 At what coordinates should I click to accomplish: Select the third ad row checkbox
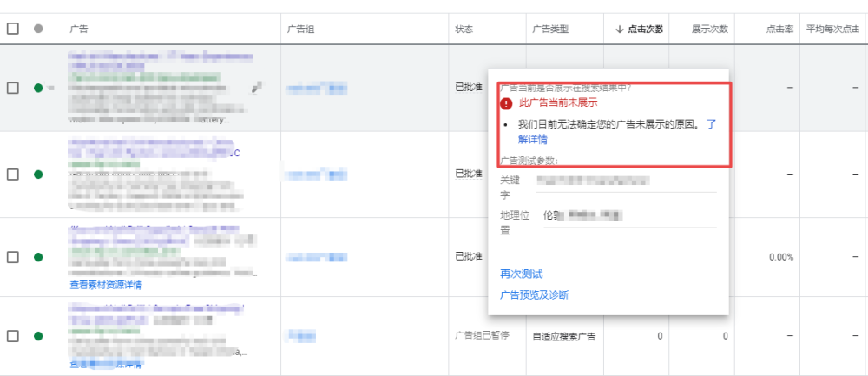pos(13,257)
